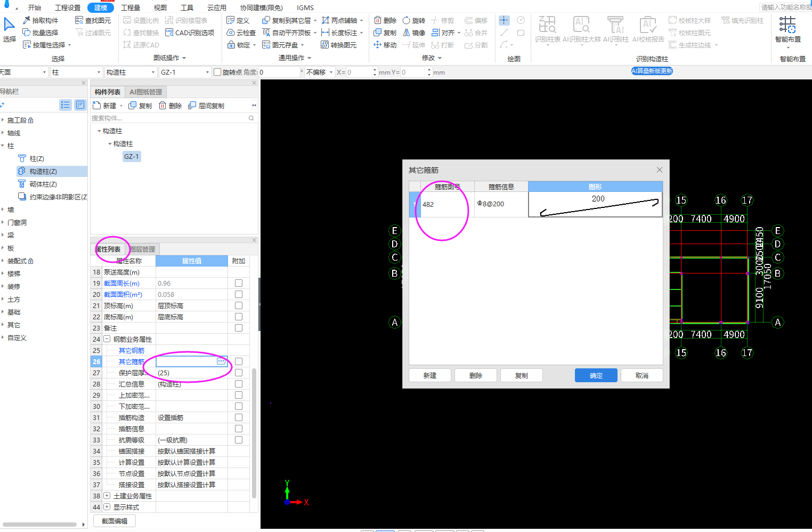
Task: Click the 选择 selection arrow tool
Action: coord(9,30)
